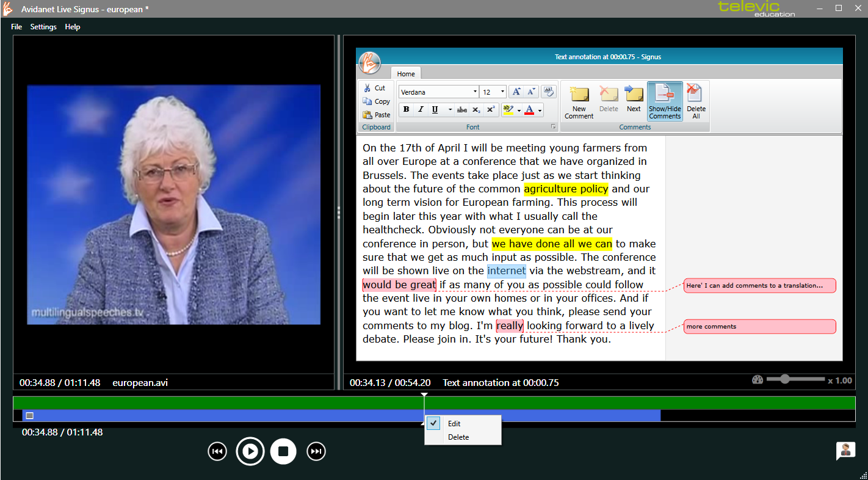Add a New Comment
Screen dimensions: 868x480
[579, 102]
